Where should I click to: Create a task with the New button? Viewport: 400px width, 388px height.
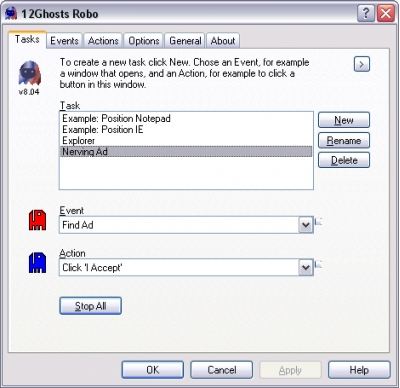tap(344, 120)
